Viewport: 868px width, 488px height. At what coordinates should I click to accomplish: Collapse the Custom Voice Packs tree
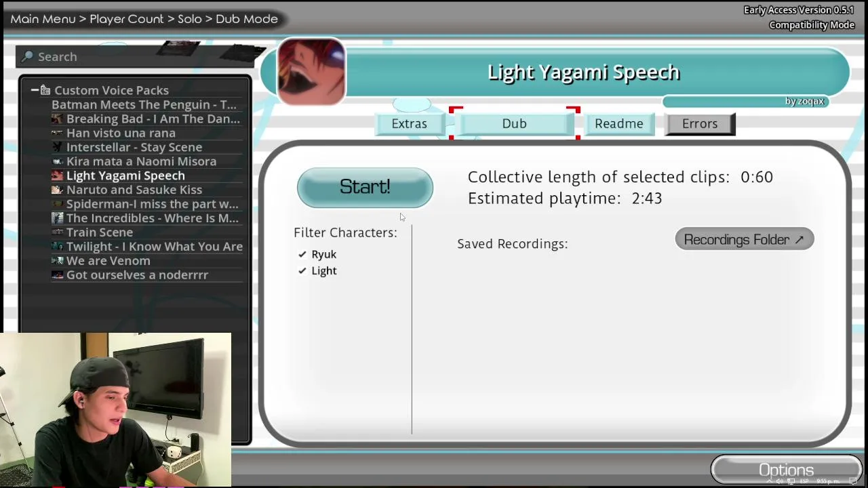35,90
